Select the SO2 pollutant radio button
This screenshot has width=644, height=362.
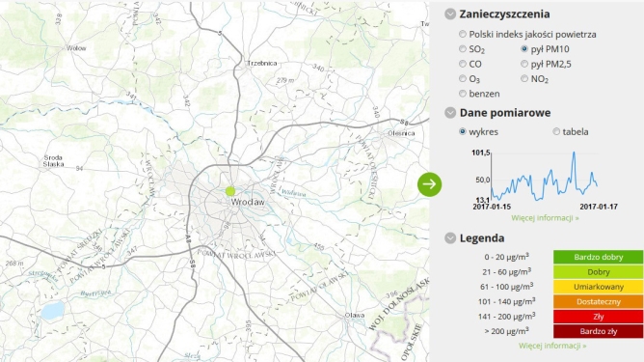click(x=463, y=49)
